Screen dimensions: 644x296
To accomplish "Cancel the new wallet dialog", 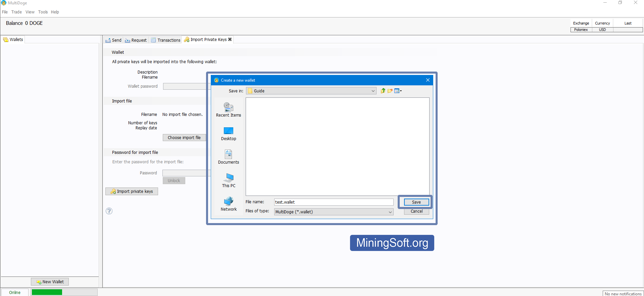I will (x=416, y=211).
